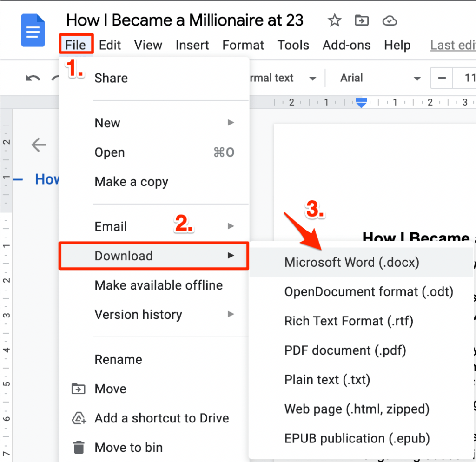Image resolution: width=476 pixels, height=462 pixels.
Task: Click the Undo arrow in the toolbar
Action: 32,78
